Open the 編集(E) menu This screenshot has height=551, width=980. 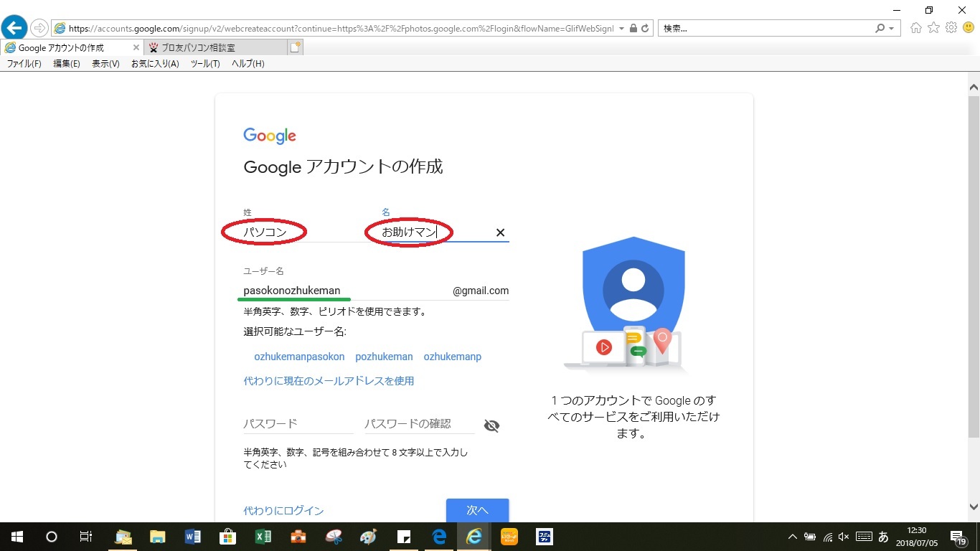(67, 64)
